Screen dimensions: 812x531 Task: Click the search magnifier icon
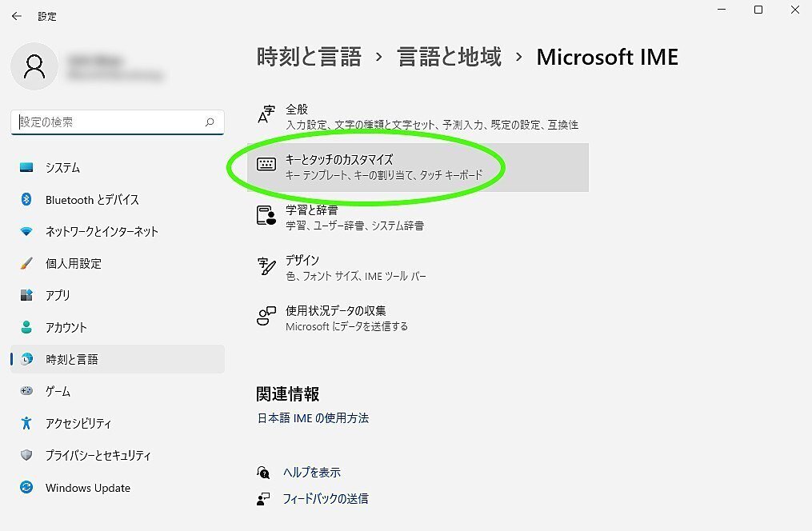(x=210, y=122)
